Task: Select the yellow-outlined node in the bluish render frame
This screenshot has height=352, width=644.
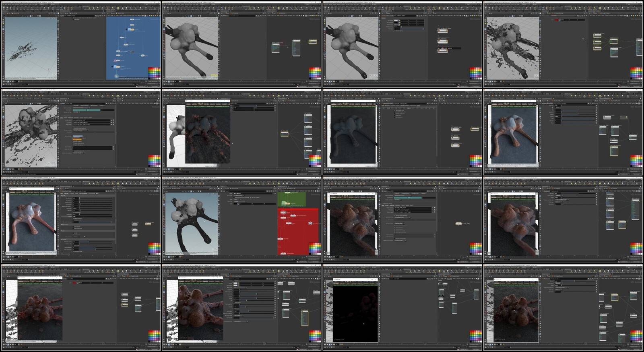Action: pos(475,129)
